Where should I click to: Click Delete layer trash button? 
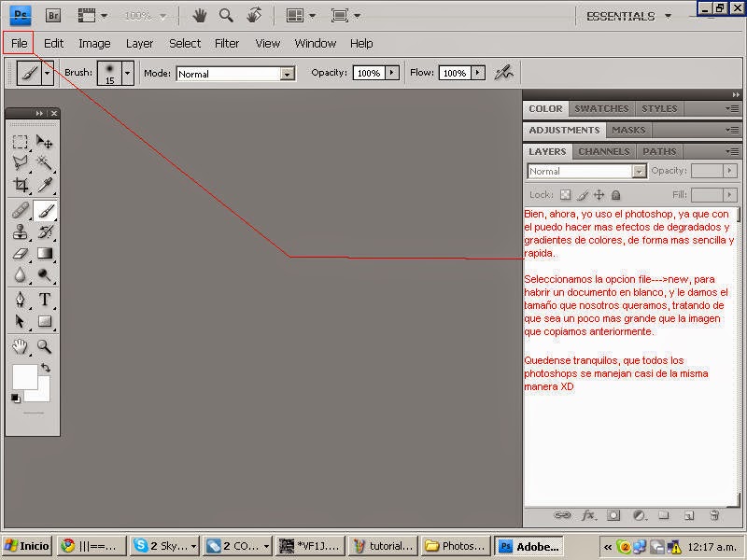[713, 515]
